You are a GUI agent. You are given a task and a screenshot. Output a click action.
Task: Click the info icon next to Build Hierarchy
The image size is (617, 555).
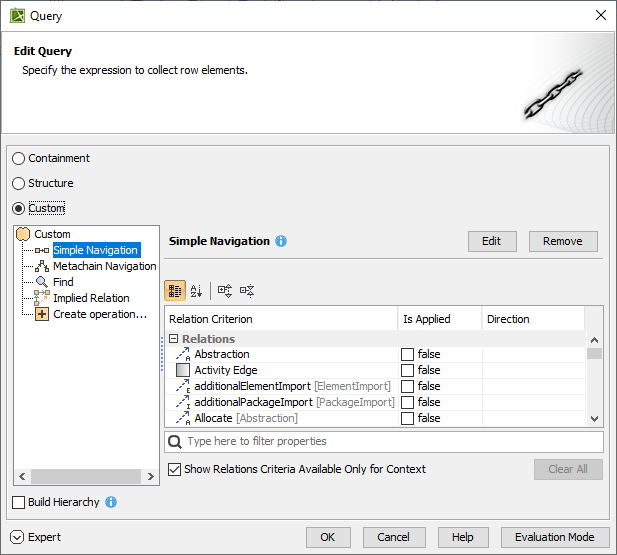tap(111, 502)
